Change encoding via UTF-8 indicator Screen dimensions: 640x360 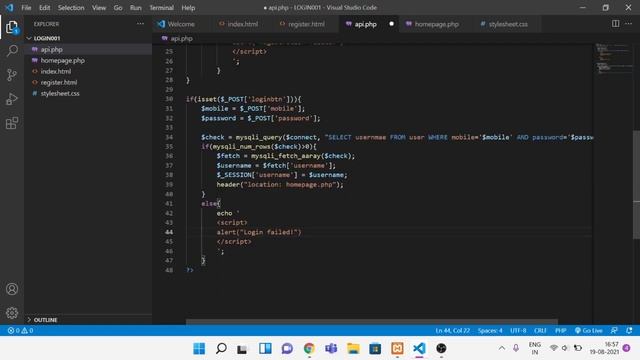point(518,330)
